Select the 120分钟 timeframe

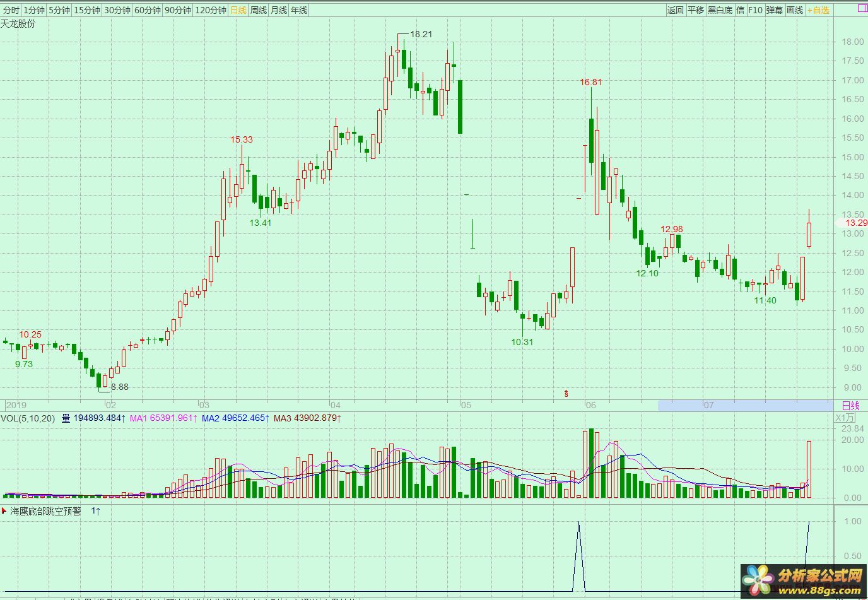click(x=211, y=10)
